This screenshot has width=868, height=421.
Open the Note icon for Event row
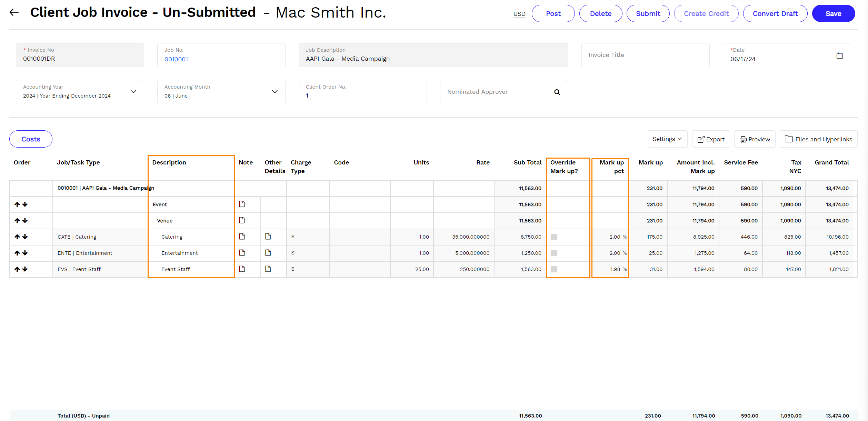coord(242,204)
